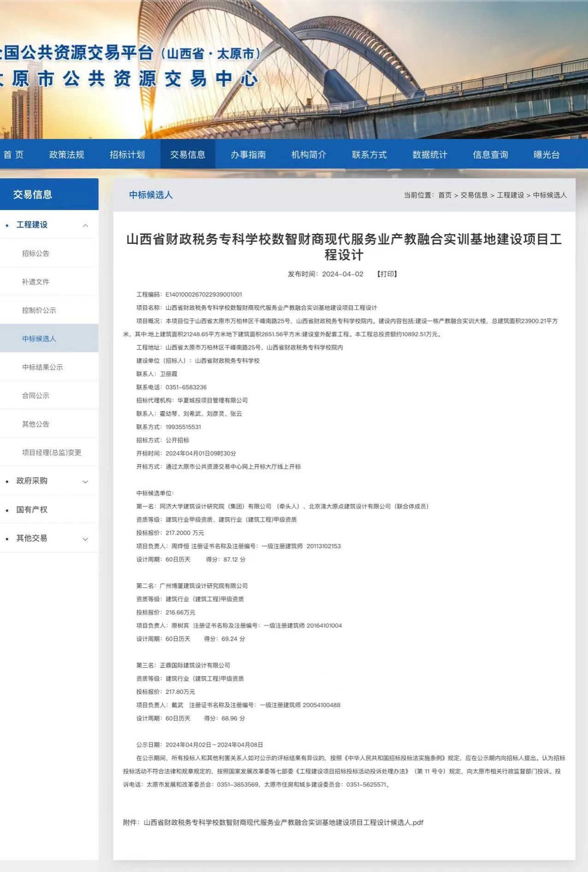Collapse the 工程建设 section chevron
This screenshot has height=872, width=588.
pos(85,225)
